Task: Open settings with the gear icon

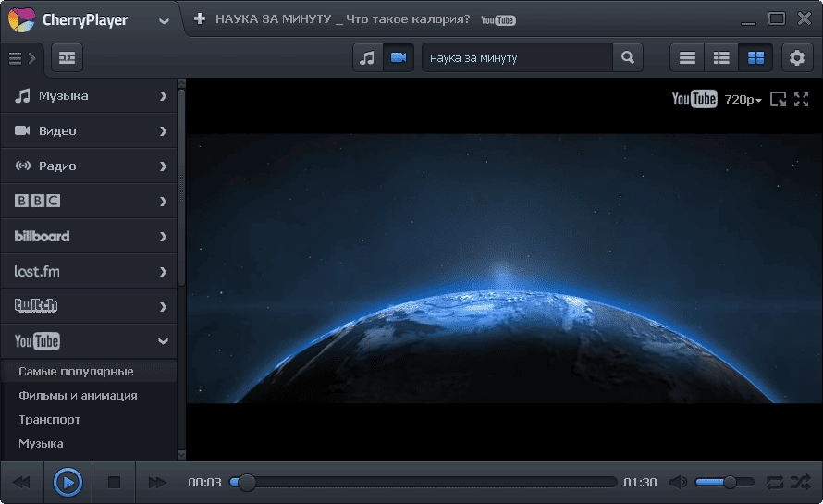Action: 797,57
